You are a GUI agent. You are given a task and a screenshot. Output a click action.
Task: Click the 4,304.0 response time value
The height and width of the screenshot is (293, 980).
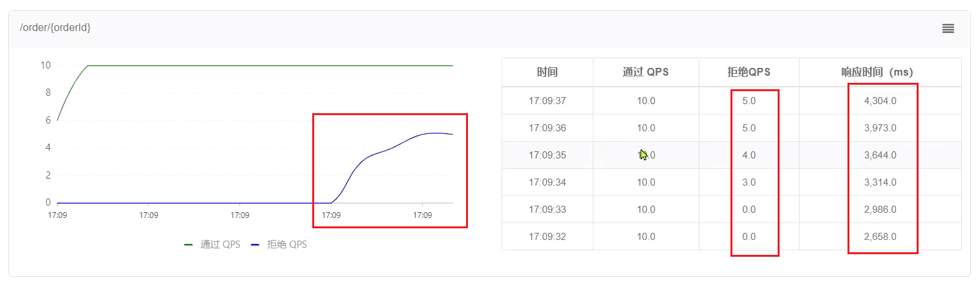pos(880,101)
